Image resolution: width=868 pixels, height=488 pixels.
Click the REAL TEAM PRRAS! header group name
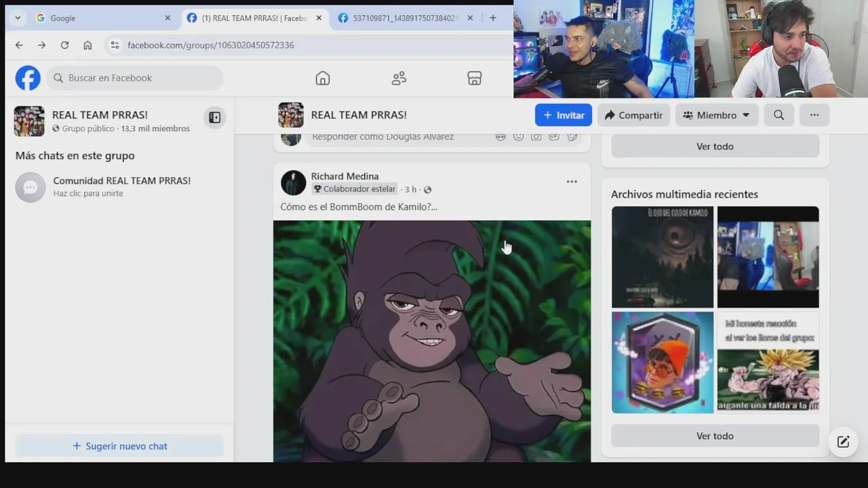(x=359, y=115)
